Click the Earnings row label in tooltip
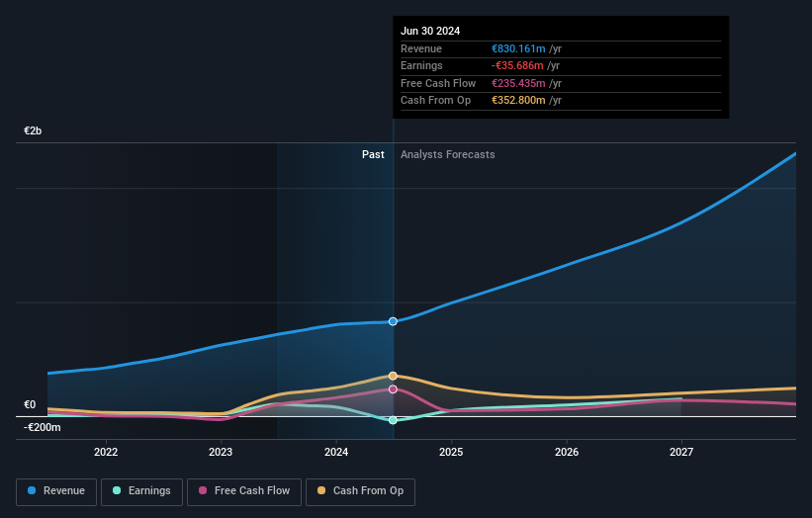 point(421,65)
